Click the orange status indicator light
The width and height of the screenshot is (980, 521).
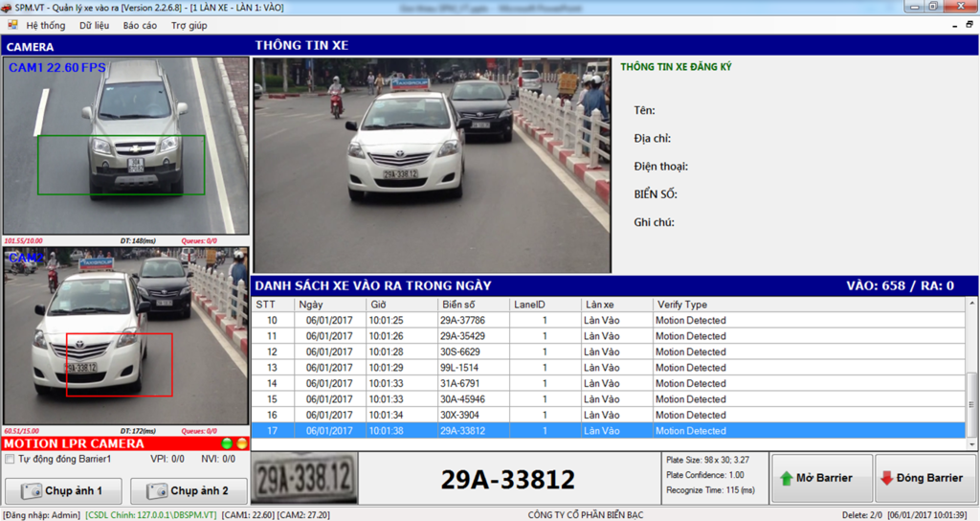tap(241, 443)
